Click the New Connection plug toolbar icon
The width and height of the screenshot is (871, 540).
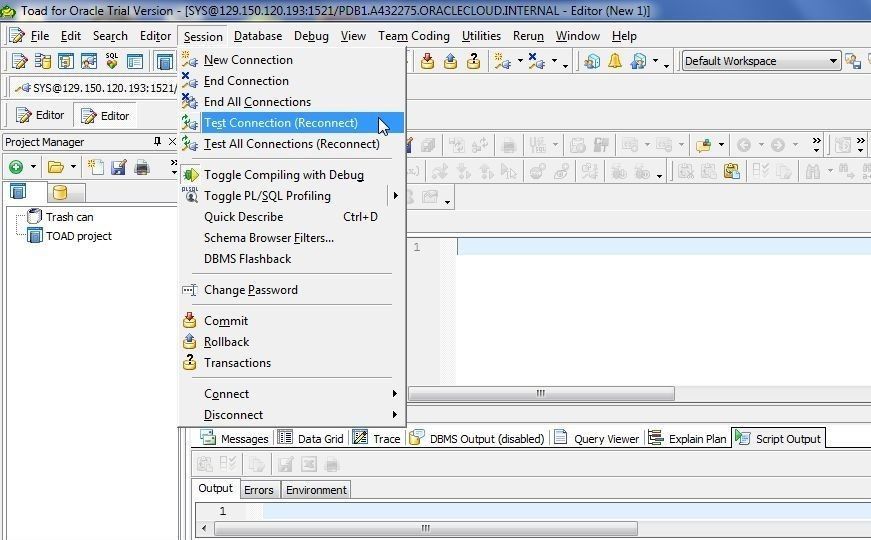[x=502, y=61]
